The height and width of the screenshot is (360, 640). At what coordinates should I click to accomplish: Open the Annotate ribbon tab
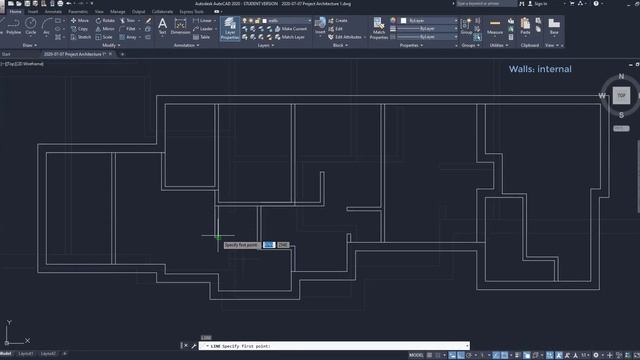point(53,12)
